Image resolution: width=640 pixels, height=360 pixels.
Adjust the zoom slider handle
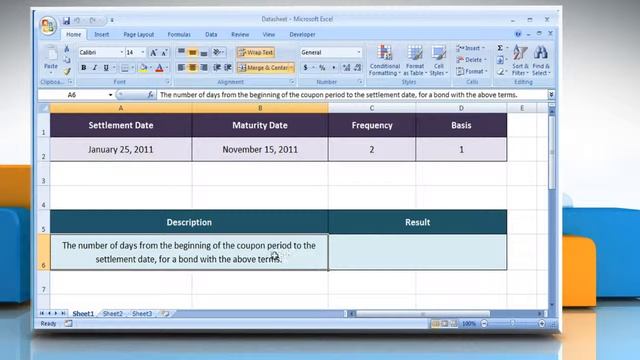513,324
